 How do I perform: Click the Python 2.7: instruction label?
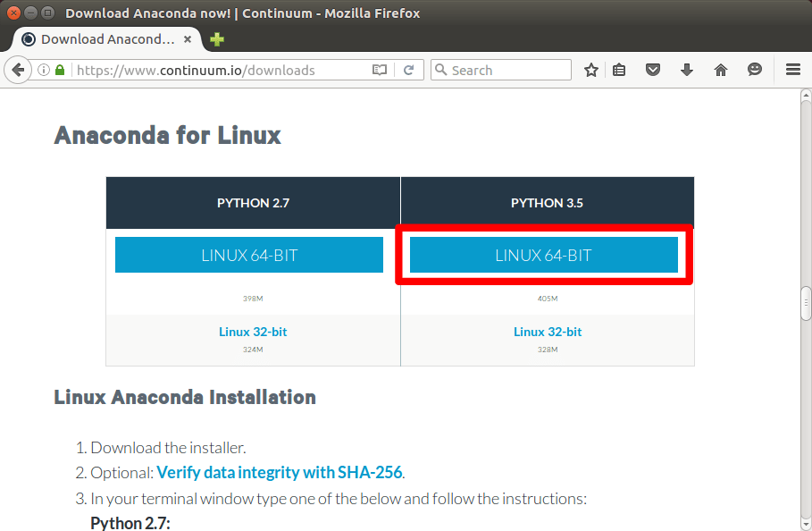click(130, 523)
